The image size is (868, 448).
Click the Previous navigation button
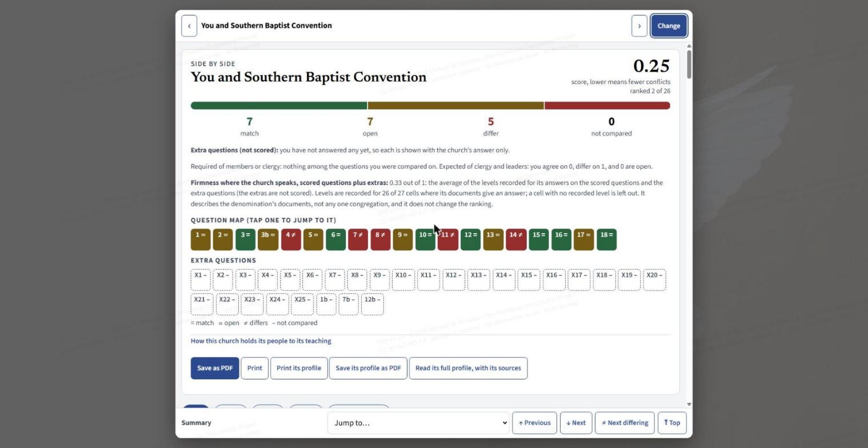point(535,423)
